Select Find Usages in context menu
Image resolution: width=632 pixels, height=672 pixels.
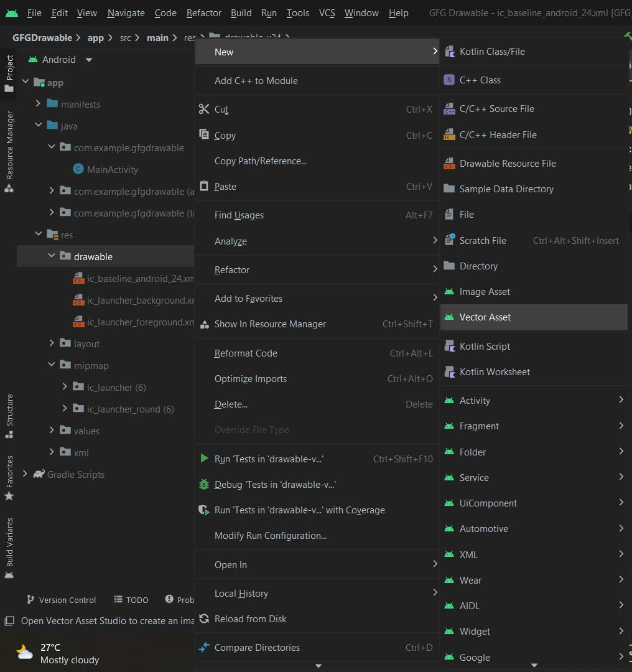(317, 215)
